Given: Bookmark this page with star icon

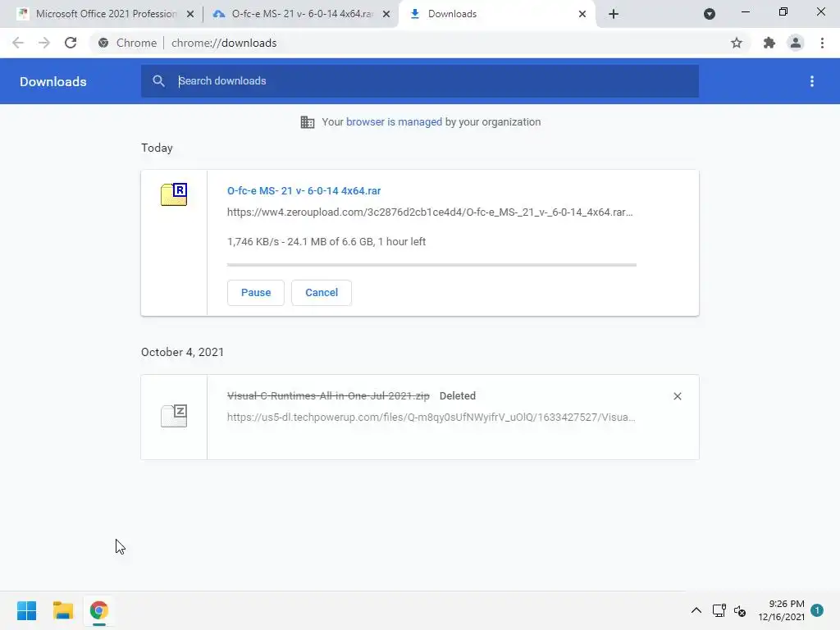Looking at the screenshot, I should 737,43.
